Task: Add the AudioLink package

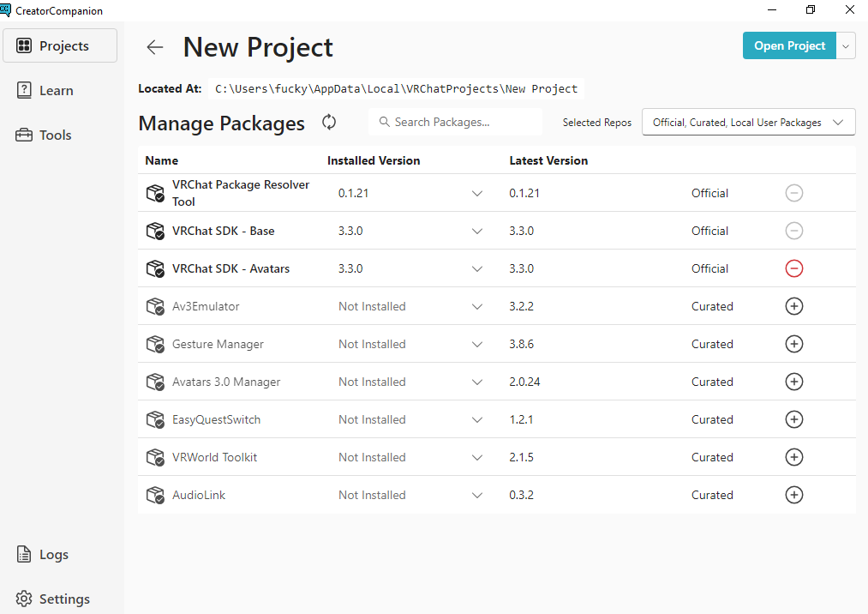Action: pos(793,494)
